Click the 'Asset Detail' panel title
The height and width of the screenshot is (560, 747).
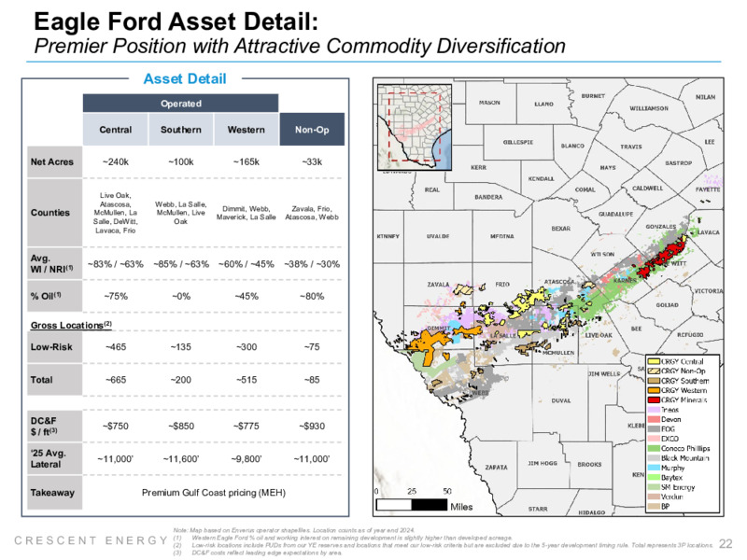(185, 79)
